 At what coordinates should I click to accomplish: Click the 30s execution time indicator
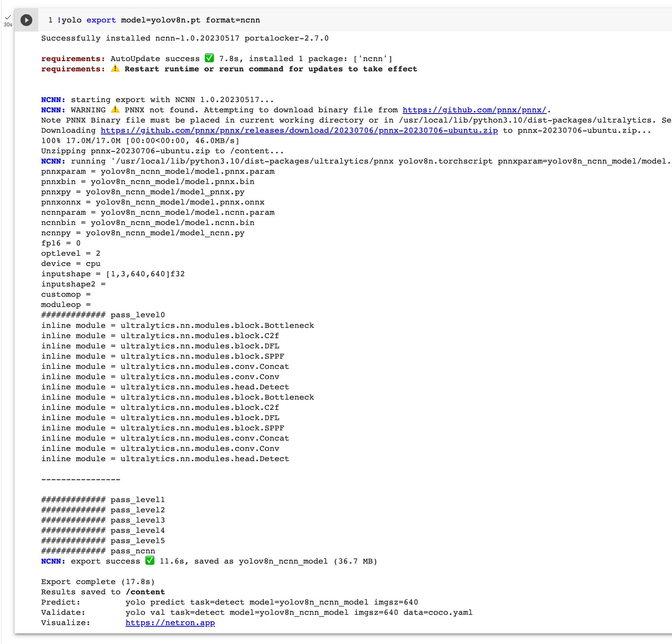pyautogui.click(x=8, y=25)
